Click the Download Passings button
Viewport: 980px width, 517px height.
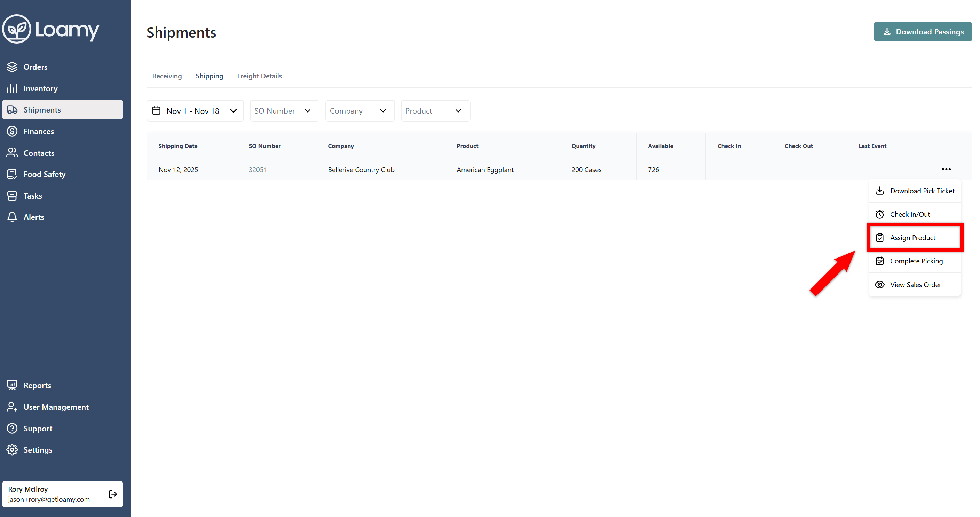pyautogui.click(x=923, y=32)
